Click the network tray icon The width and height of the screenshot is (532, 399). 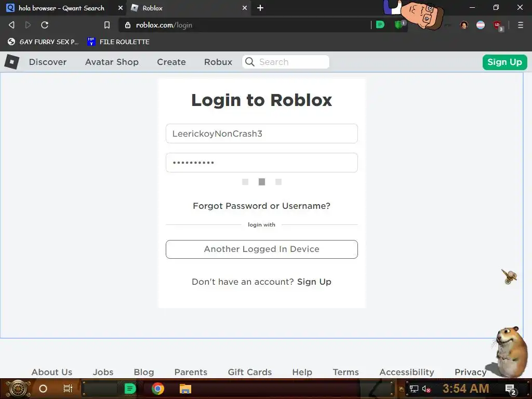tap(414, 389)
